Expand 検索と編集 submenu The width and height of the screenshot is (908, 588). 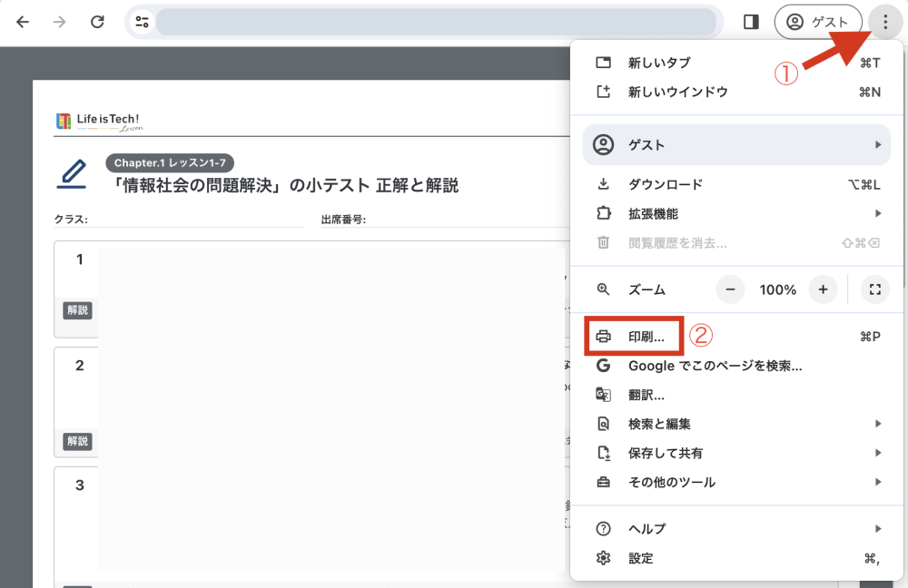[x=735, y=424]
